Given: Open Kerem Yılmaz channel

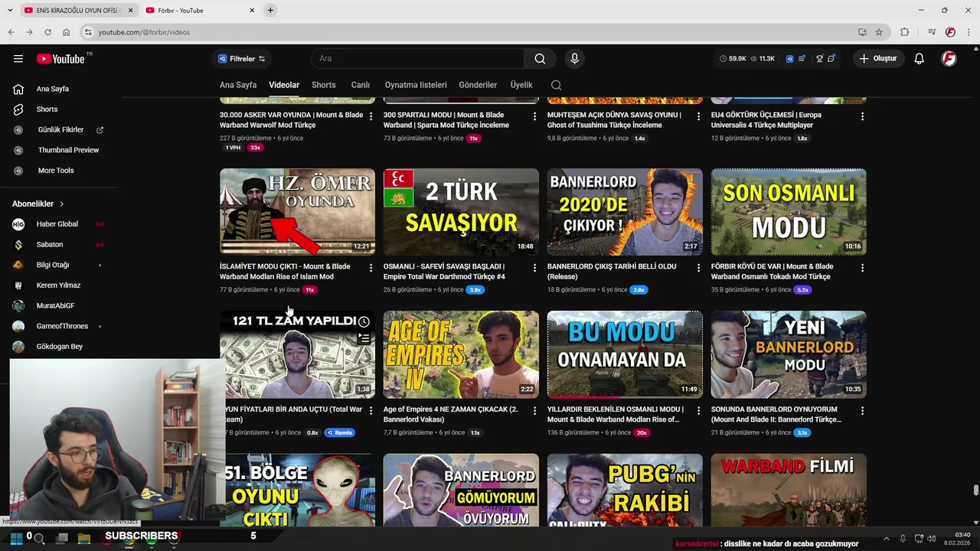Looking at the screenshot, I should point(58,285).
